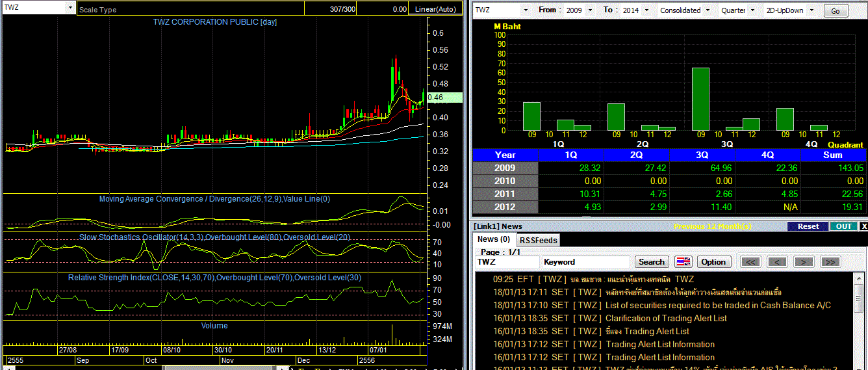Select the 2012 row header in the table
Screen dimensions: 868x370
505,207
